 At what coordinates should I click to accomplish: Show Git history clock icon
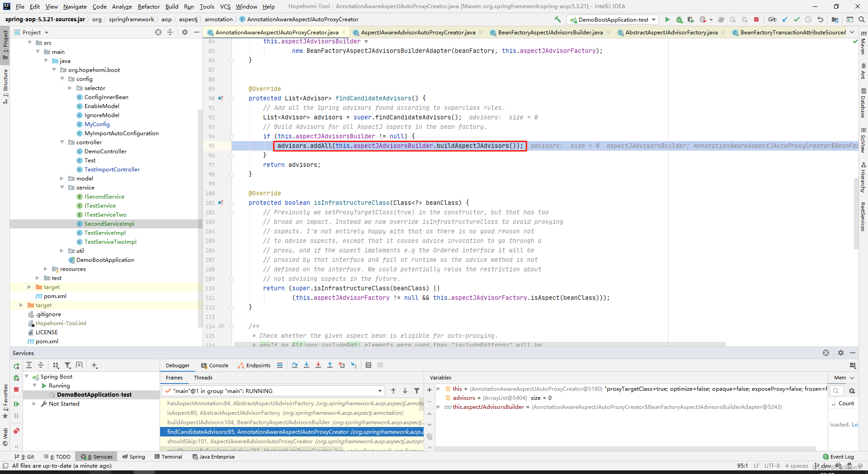point(808,19)
